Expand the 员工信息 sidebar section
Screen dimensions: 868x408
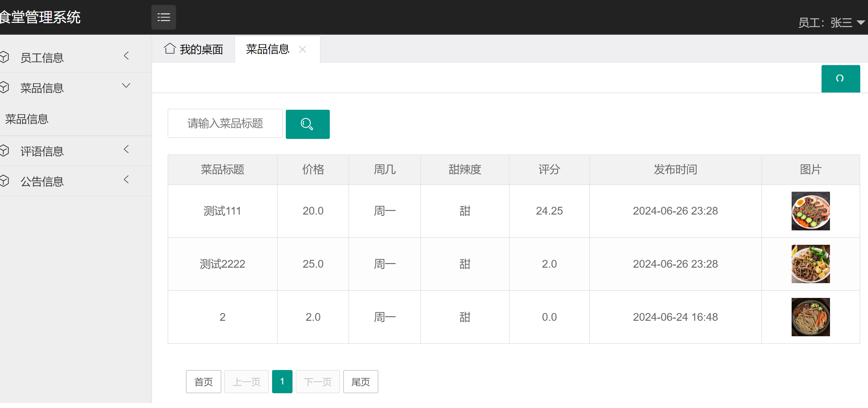pos(126,56)
